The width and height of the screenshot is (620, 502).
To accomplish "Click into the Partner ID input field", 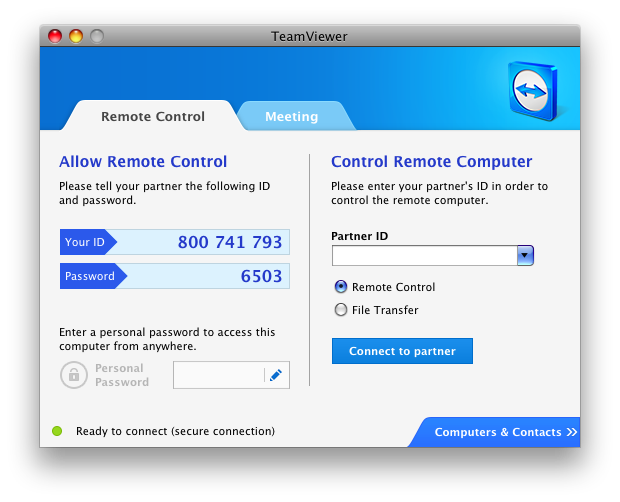I will pos(425,255).
